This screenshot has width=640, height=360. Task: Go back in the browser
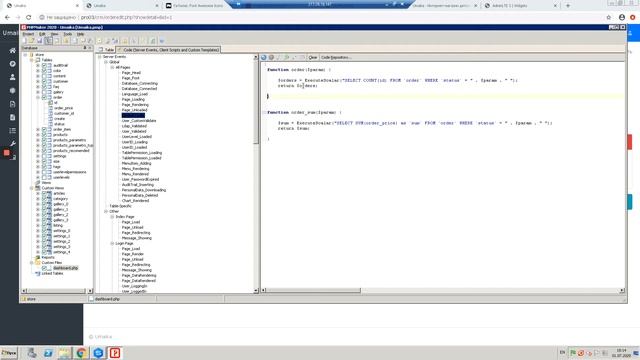pyautogui.click(x=7, y=18)
